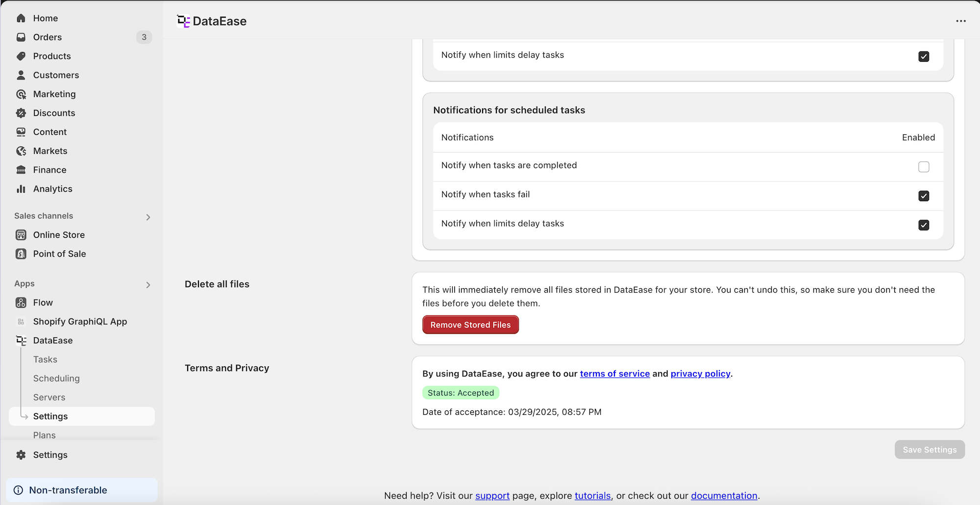Click Notifications for scheduled tasks heading

509,110
